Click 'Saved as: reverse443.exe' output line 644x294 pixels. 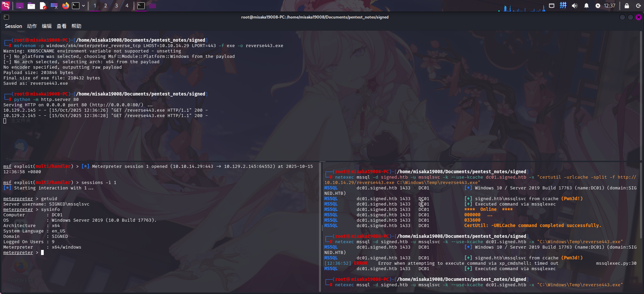[35, 83]
